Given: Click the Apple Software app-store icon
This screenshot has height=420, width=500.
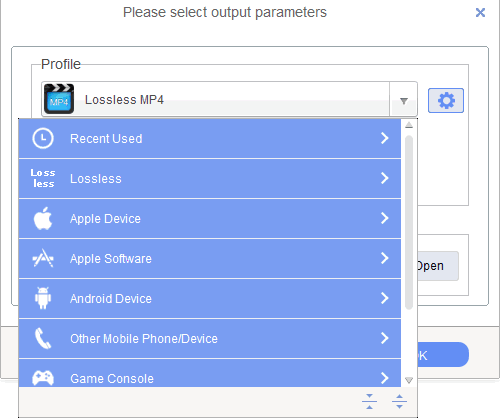Looking at the screenshot, I should click(43, 258).
